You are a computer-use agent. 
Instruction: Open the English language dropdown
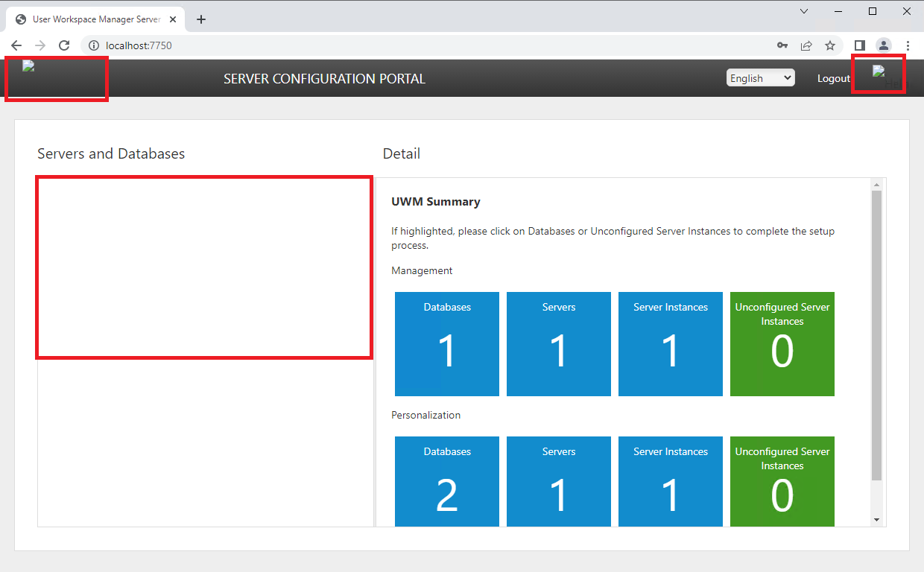(760, 77)
